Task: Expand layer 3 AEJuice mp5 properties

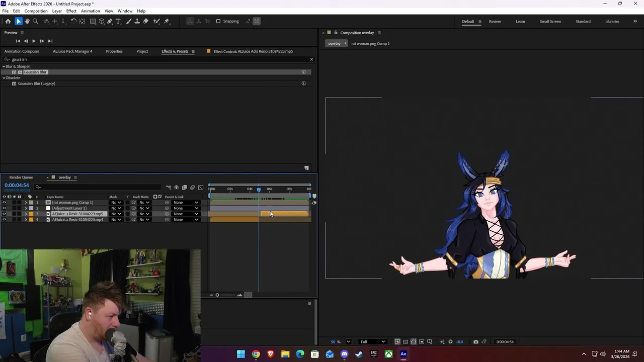Action: [x=26, y=214]
